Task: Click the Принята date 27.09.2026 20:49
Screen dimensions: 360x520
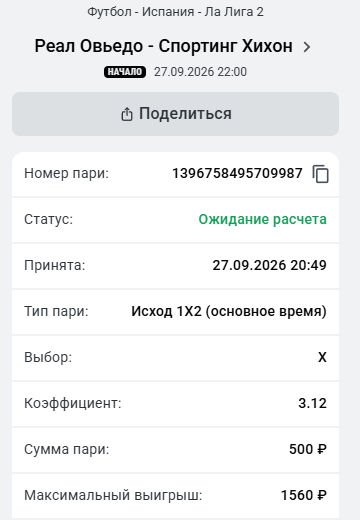Action: coord(269,265)
